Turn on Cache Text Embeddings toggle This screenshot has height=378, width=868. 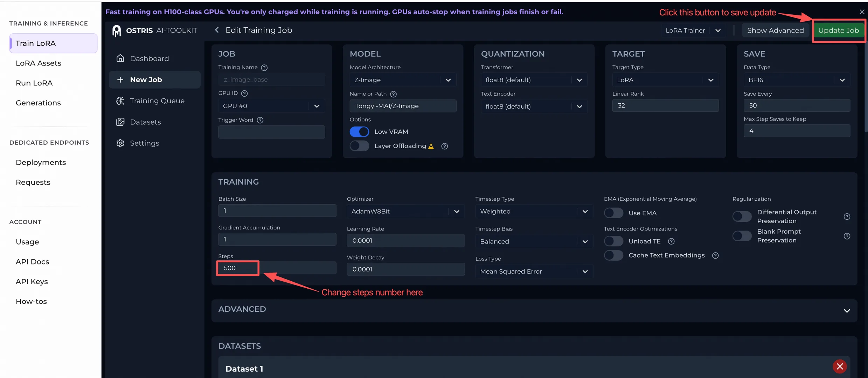pyautogui.click(x=613, y=255)
